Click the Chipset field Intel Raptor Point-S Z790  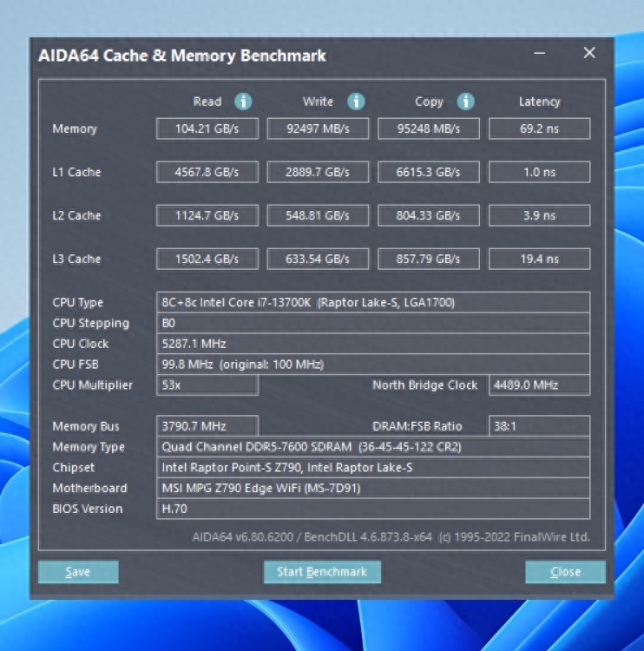(373, 468)
